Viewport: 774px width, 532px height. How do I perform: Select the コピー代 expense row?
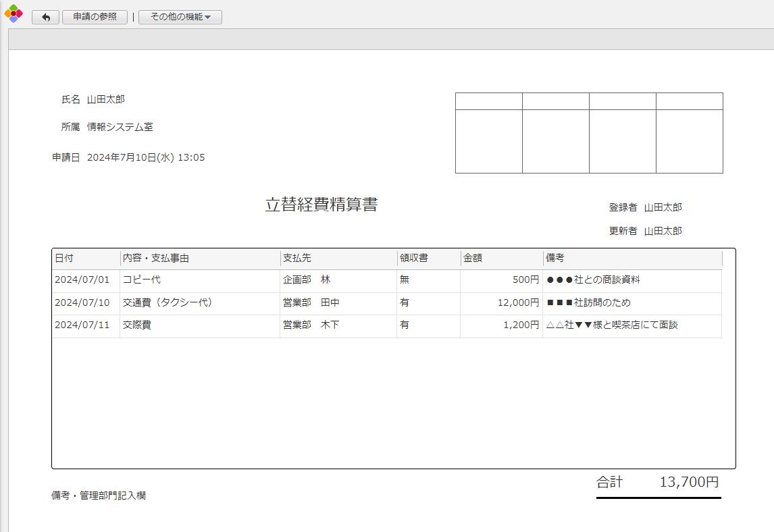(142, 280)
